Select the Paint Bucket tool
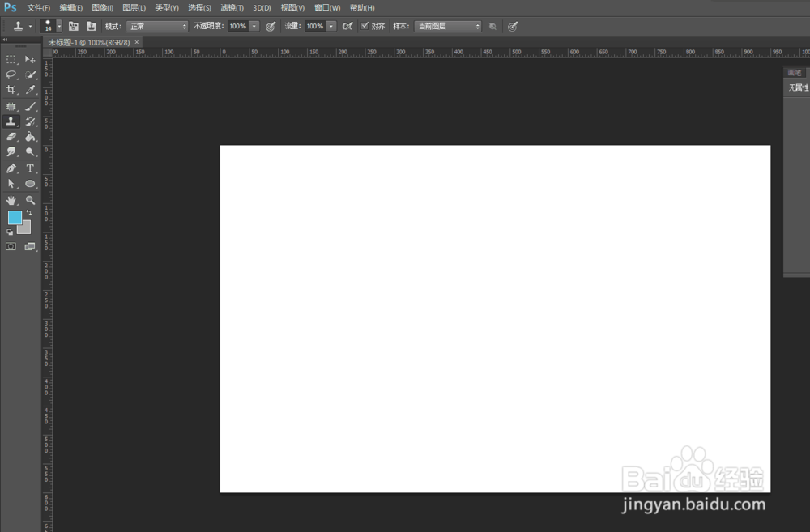 [30, 137]
